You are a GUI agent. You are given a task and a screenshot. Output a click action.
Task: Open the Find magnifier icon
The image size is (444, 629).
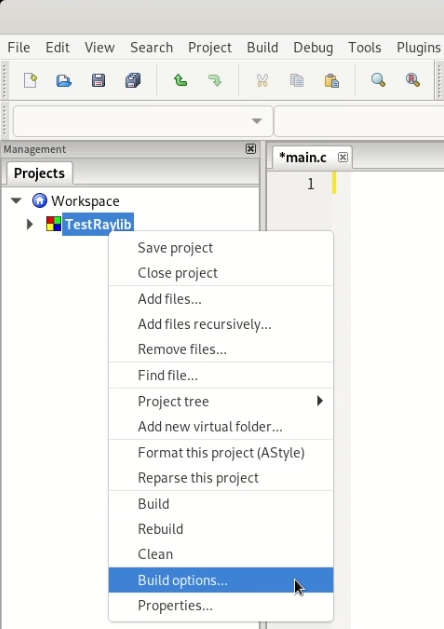378,81
